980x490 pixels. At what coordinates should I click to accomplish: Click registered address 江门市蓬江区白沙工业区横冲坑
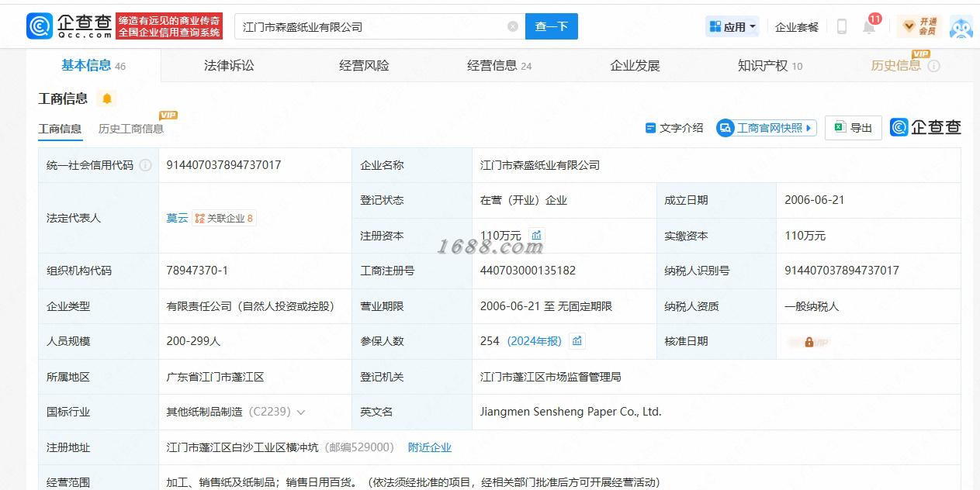click(242, 447)
